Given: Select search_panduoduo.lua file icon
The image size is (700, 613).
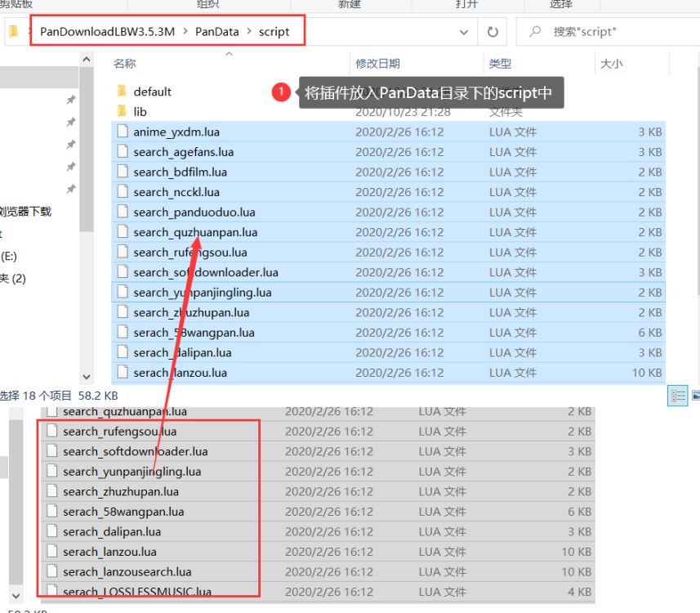Looking at the screenshot, I should (x=123, y=212).
